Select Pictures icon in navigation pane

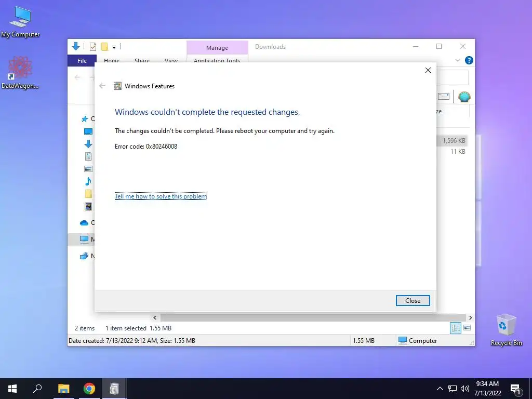pos(88,169)
